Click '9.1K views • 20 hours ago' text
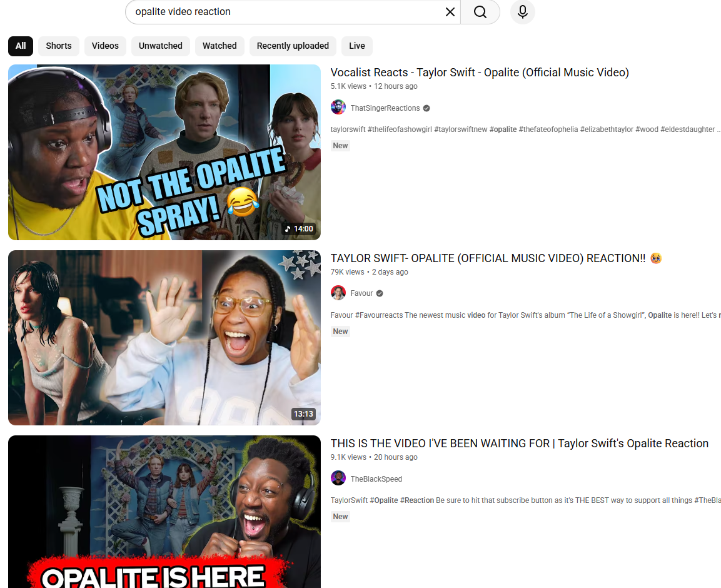This screenshot has width=721, height=588. [374, 457]
